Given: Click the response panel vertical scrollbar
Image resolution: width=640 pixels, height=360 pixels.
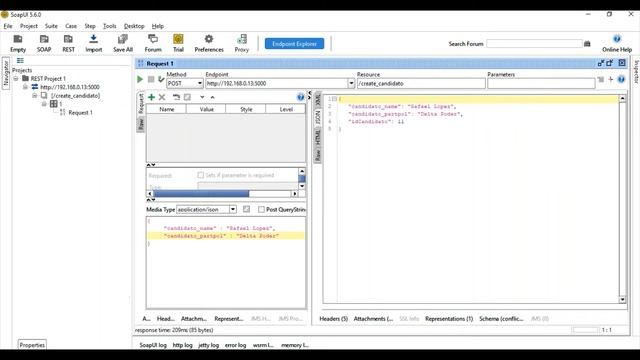Looking at the screenshot, I should [x=622, y=199].
